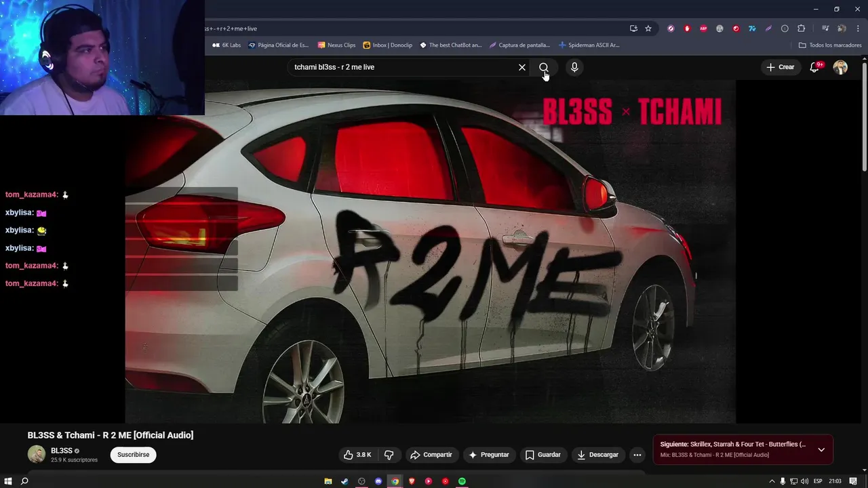Open the BL3SS channel avatar
The width and height of the screenshot is (868, 488).
[x=37, y=454]
